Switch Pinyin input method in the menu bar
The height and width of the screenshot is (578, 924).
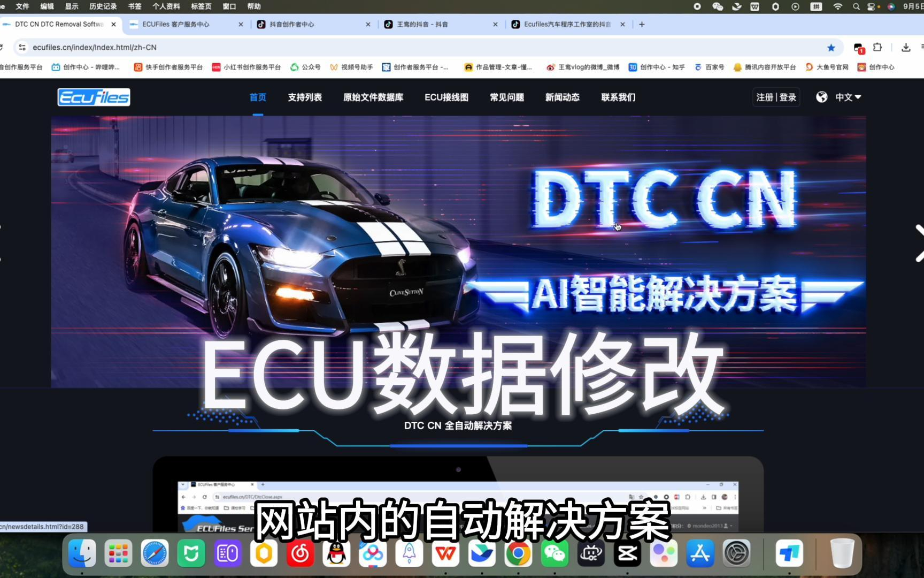816,6
